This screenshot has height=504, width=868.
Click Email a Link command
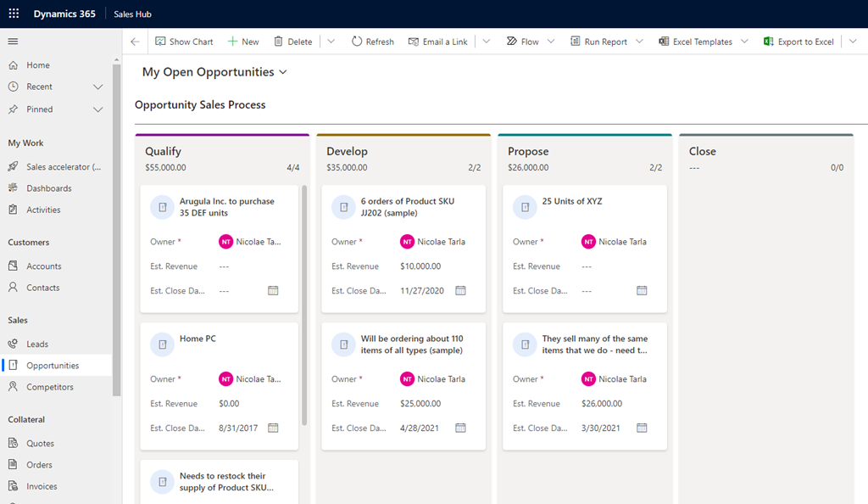click(437, 42)
